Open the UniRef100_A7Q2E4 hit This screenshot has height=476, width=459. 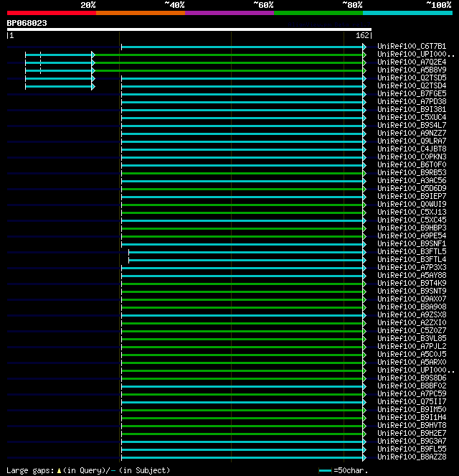click(412, 62)
